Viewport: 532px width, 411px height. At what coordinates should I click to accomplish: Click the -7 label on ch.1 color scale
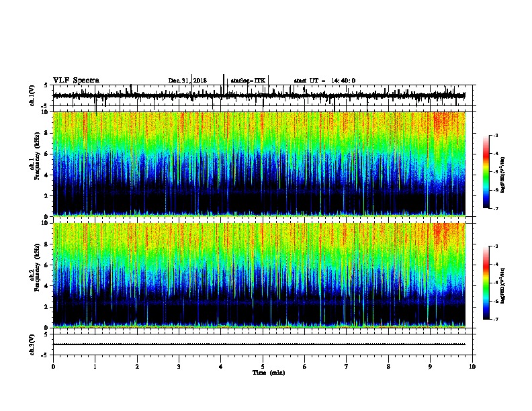tap(496, 208)
